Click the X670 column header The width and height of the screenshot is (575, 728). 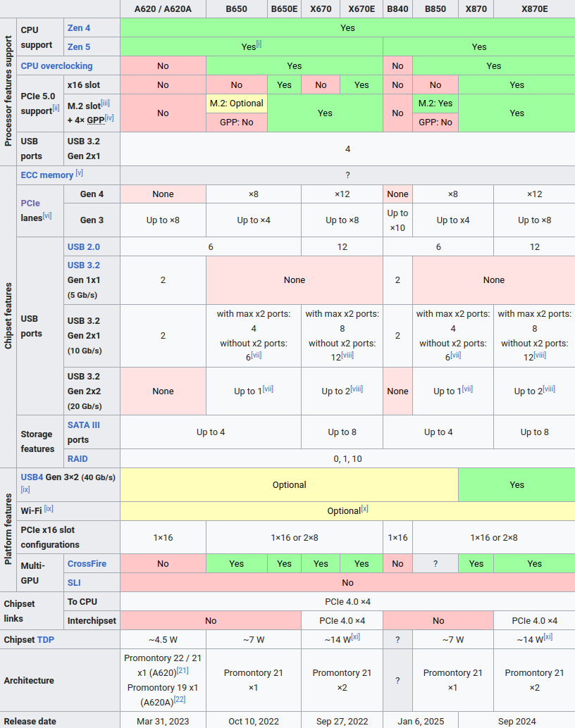click(x=321, y=9)
